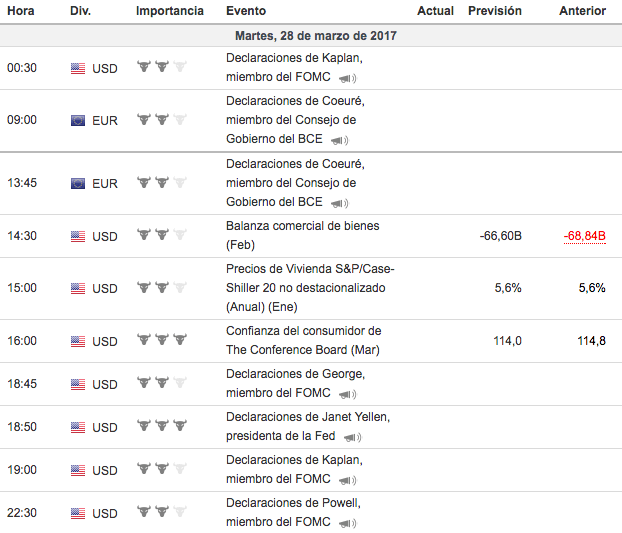Click the 114,0 forecast value
Image resolution: width=622 pixels, height=533 pixels.
point(508,341)
